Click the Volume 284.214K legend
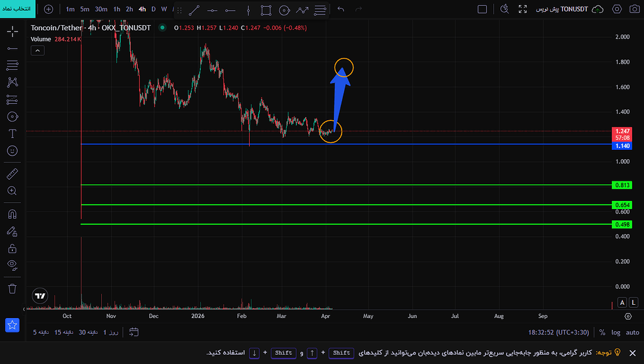This screenshot has height=364, width=644. click(x=56, y=39)
